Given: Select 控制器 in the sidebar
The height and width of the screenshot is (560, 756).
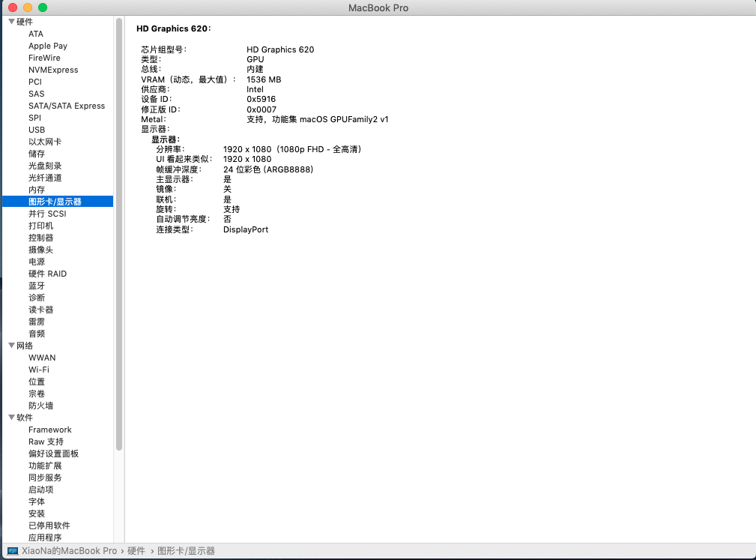Looking at the screenshot, I should click(41, 238).
